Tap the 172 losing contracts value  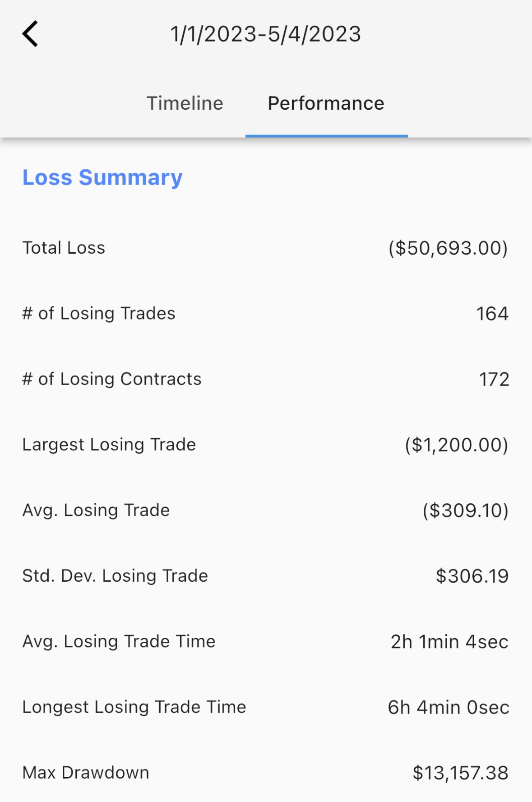tap(494, 379)
